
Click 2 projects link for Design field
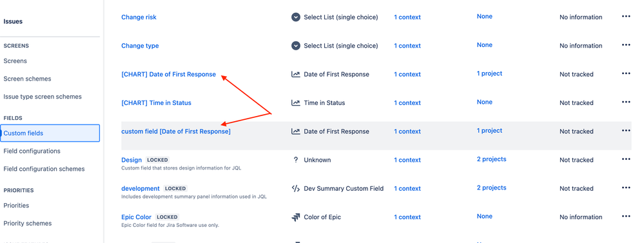click(491, 159)
